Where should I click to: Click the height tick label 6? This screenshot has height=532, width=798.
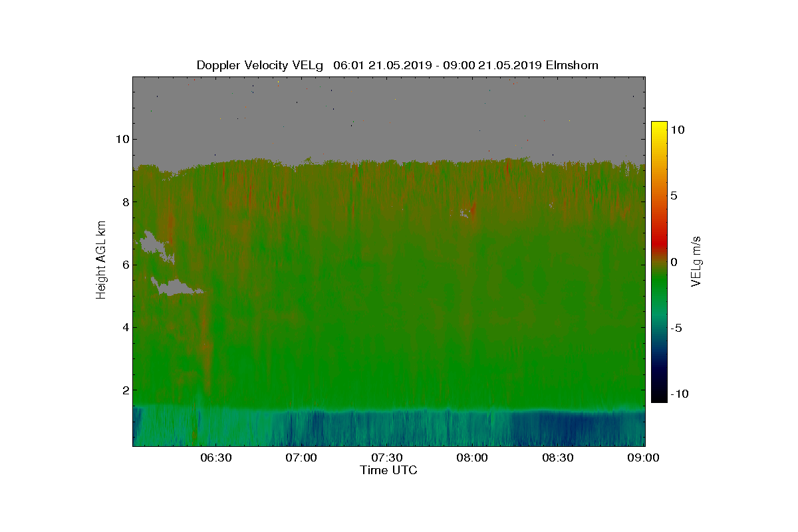tap(124, 265)
